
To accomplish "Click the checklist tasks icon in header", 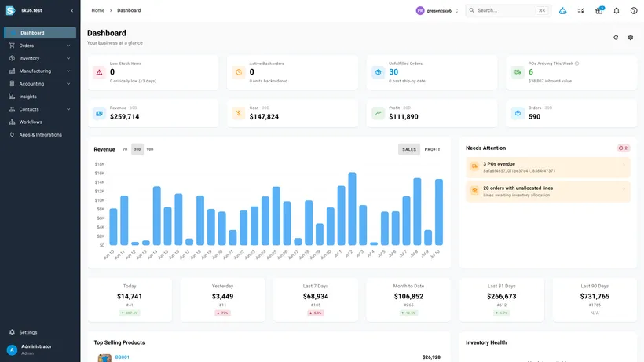I will [x=580, y=11].
